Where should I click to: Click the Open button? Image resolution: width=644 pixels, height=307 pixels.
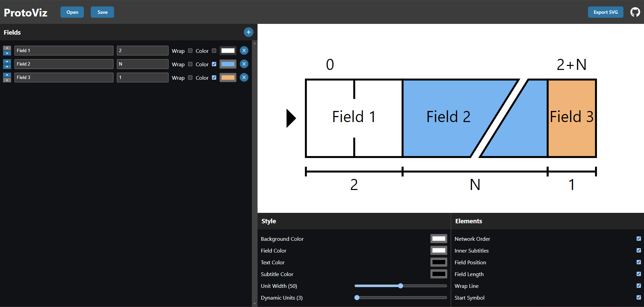point(72,12)
